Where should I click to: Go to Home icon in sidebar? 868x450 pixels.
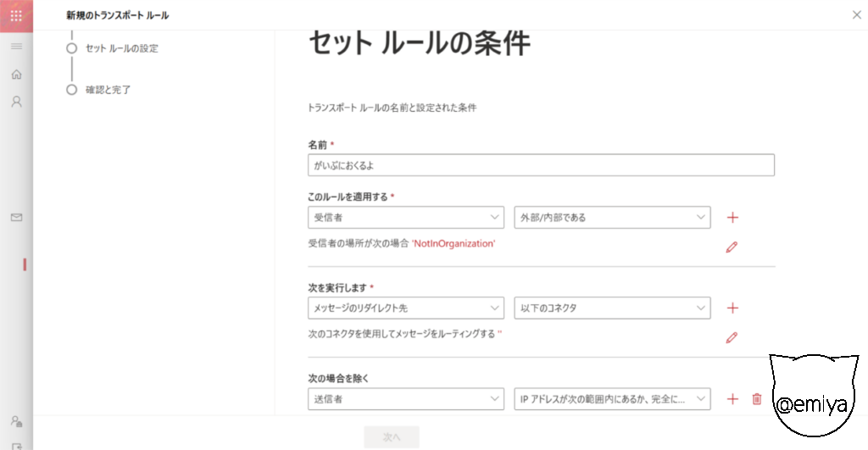click(x=16, y=75)
